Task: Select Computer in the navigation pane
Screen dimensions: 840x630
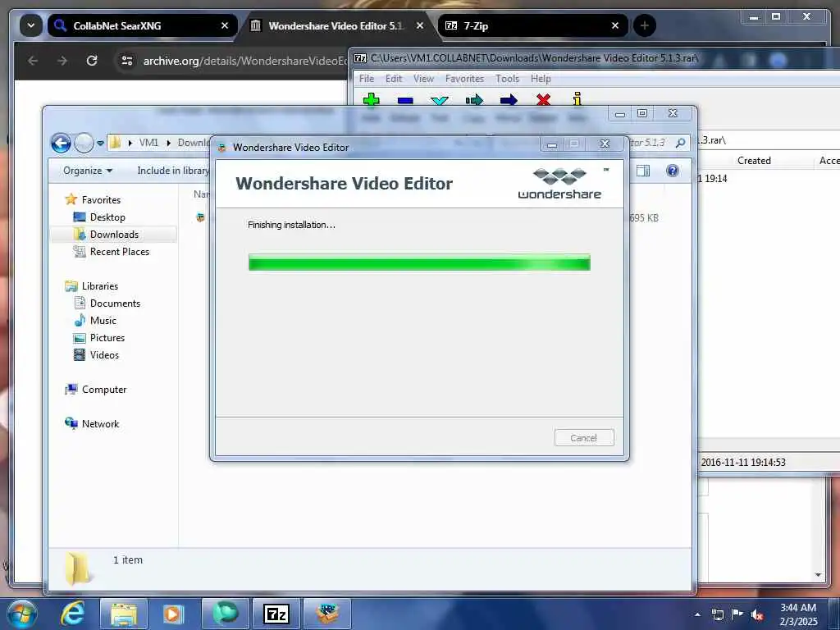Action: pyautogui.click(x=104, y=390)
